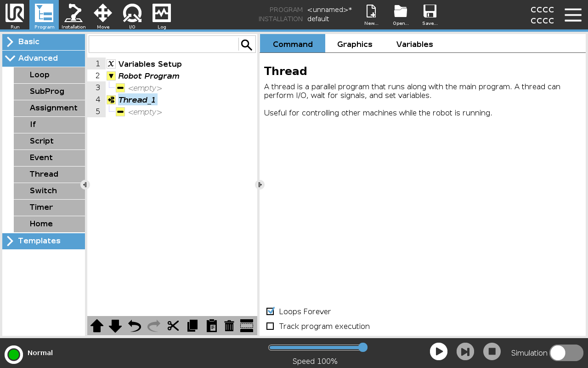Collapse the Robot Program tree node
The height and width of the screenshot is (368, 588).
111,76
